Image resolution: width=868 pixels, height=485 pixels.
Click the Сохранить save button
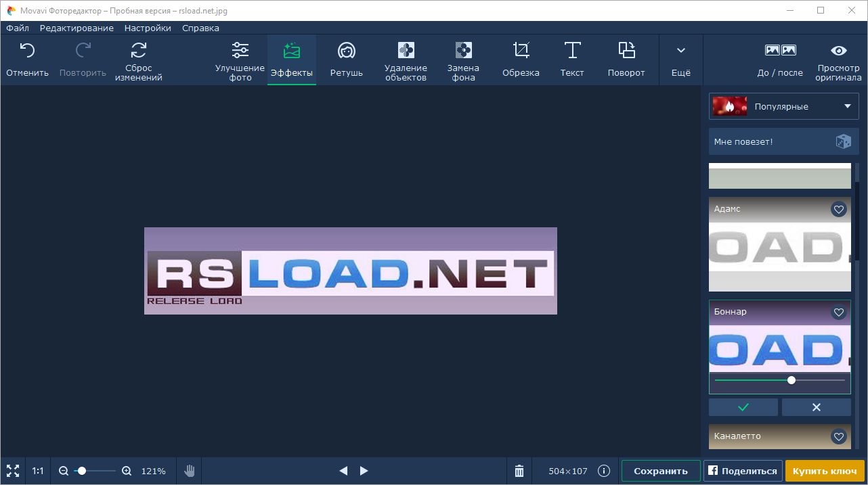[x=661, y=471]
